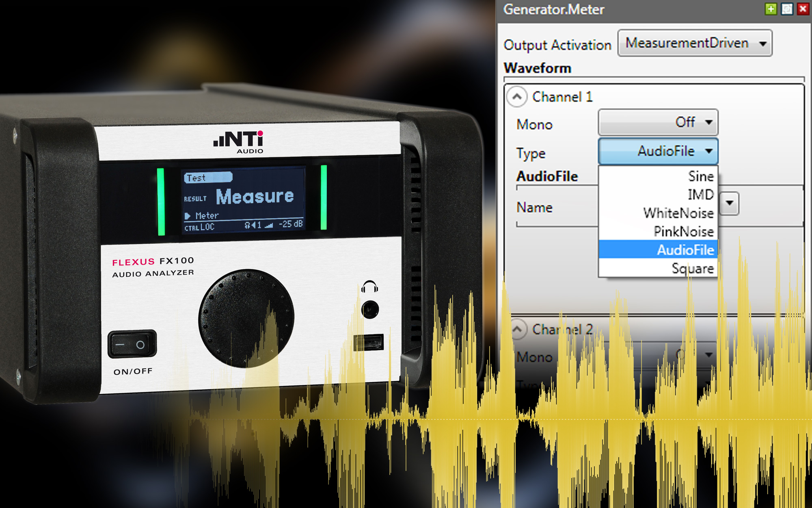Screen dimensions: 812x508
Task: Collapse the Channel 1 section
Action: coord(517,97)
